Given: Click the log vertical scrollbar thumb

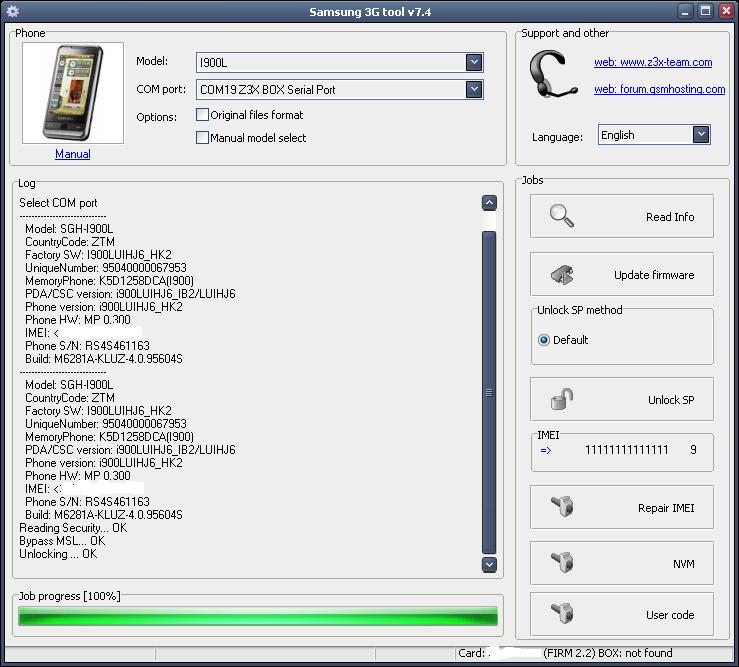Looking at the screenshot, I should [x=489, y=392].
